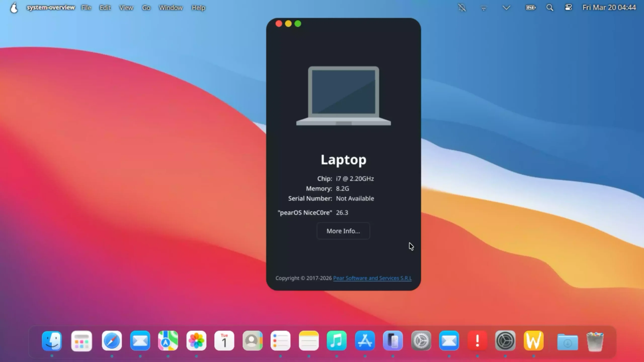Open the Calendar icon showing Tue 1

(224, 341)
